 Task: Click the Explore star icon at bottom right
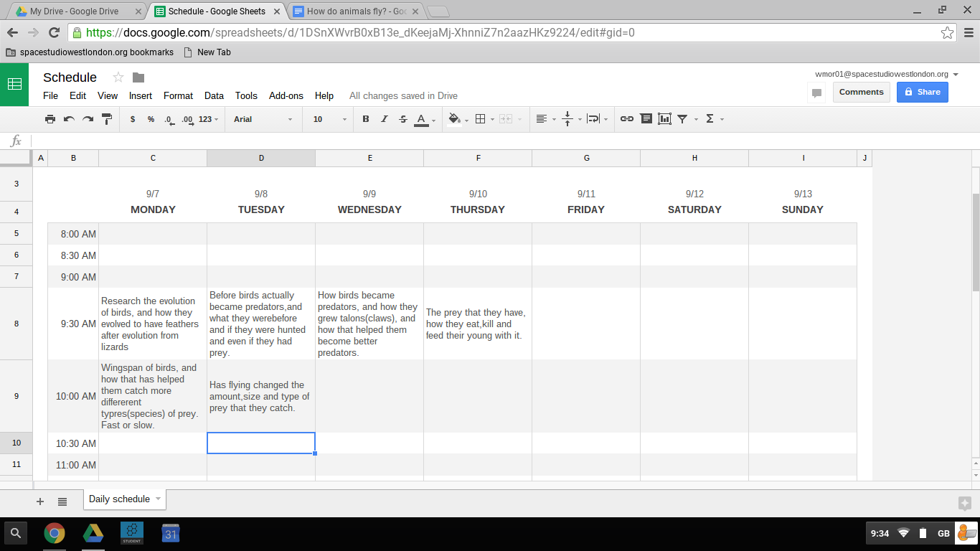coord(965,503)
